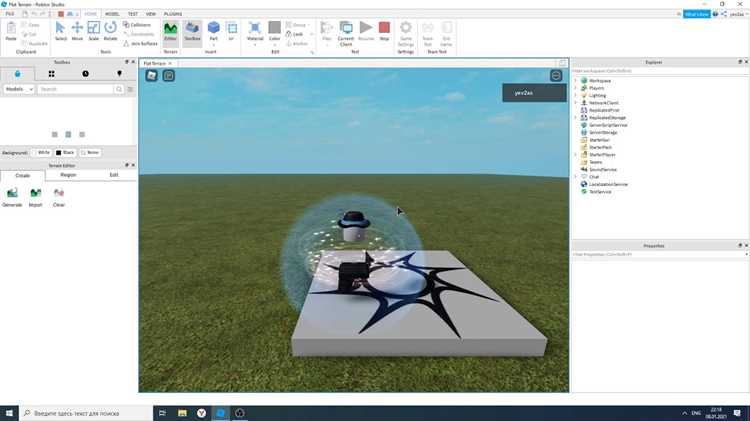Image resolution: width=750 pixels, height=421 pixels.
Task: Click the Resume playback button
Action: [x=366, y=31]
